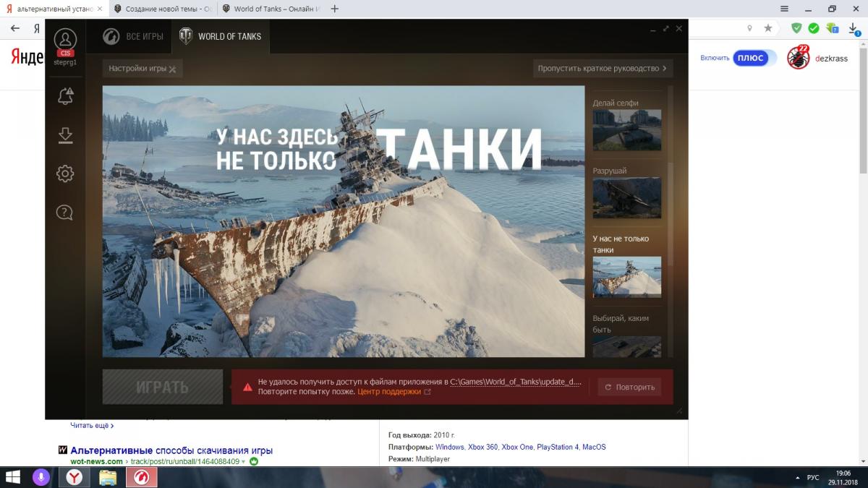Open the browser downloads arrow icon
This screenshot has width=868, height=488.
(854, 29)
